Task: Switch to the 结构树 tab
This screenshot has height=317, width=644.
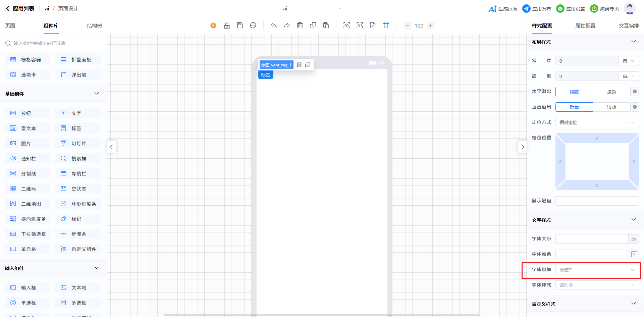Action: click(x=94, y=26)
